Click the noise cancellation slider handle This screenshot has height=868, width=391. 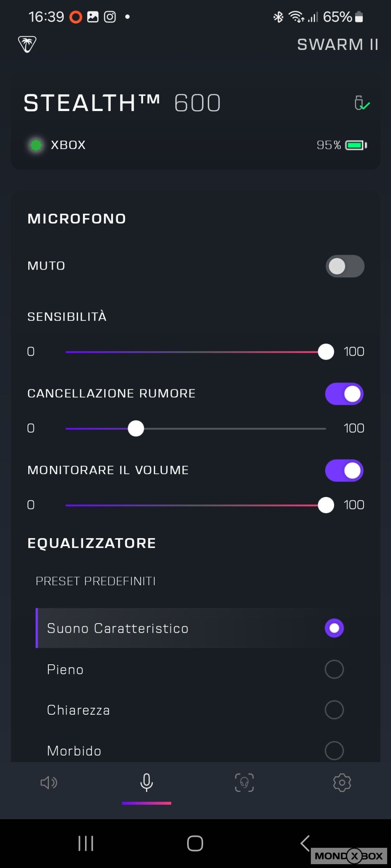pos(136,428)
